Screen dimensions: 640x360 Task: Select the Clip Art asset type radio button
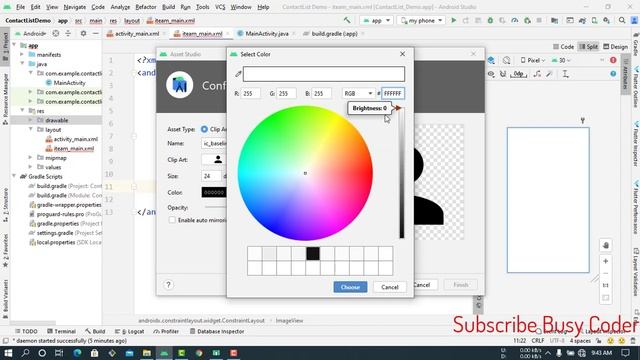pyautogui.click(x=204, y=129)
